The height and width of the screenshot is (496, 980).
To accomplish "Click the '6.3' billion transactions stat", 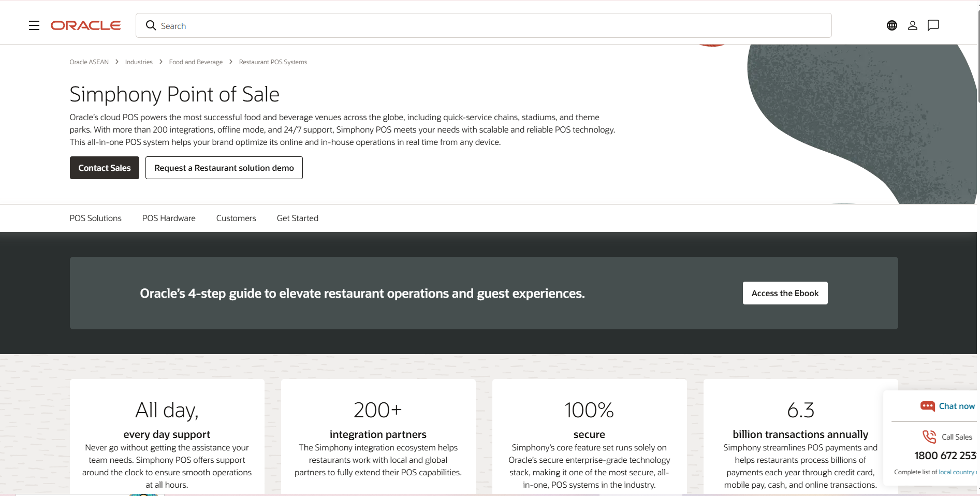I will click(x=800, y=410).
